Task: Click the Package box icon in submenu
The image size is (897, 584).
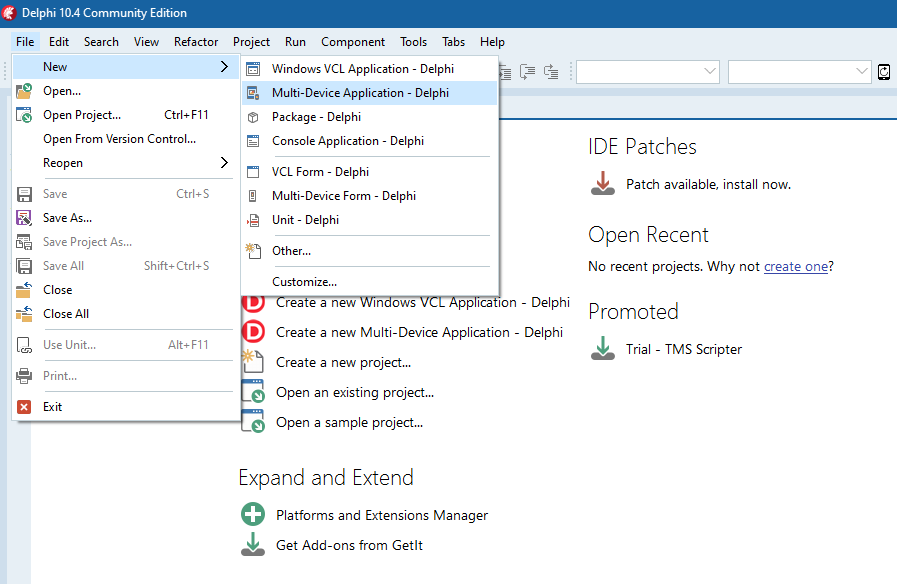Action: (x=253, y=117)
